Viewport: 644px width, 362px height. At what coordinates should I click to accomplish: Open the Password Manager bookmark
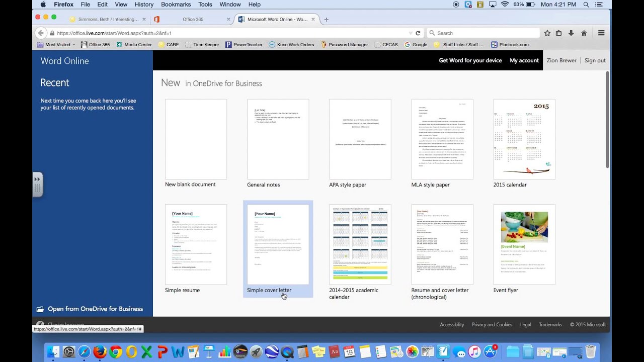pyautogui.click(x=344, y=45)
